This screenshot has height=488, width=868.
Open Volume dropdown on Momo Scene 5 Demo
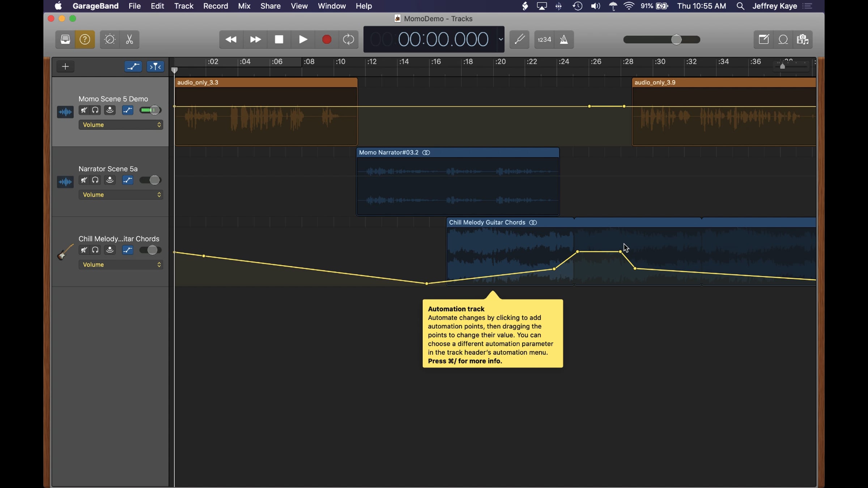click(121, 125)
